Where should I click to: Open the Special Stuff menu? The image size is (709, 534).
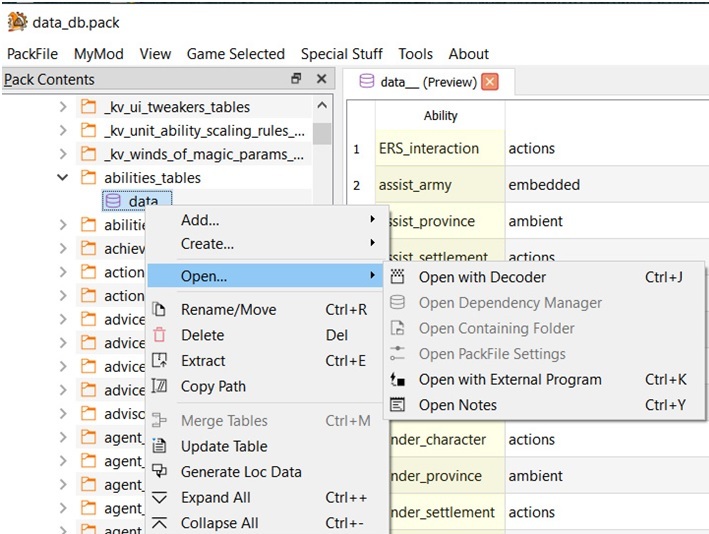click(x=342, y=54)
